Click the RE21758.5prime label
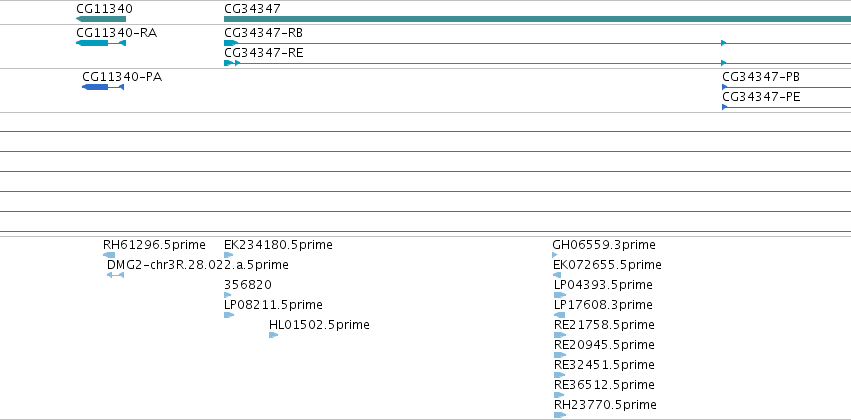Image resolution: width=851 pixels, height=420 pixels. click(x=604, y=325)
